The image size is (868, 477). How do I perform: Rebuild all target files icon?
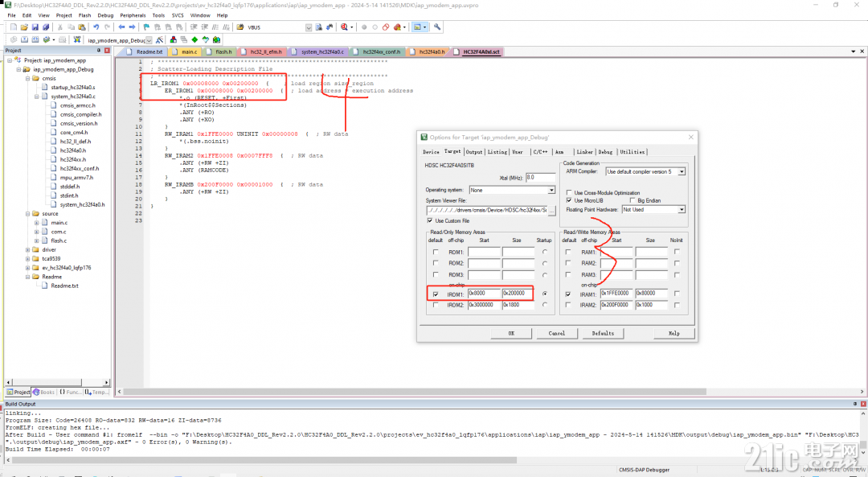[35, 40]
